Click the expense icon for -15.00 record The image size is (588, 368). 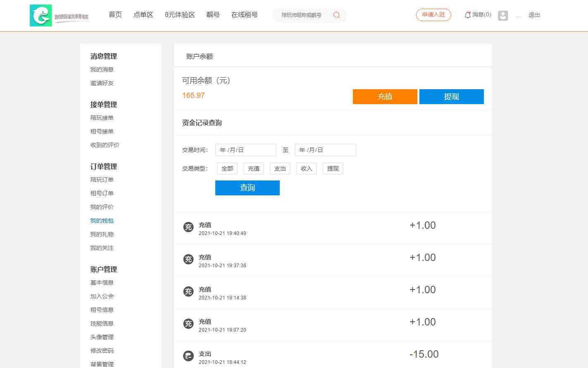188,356
